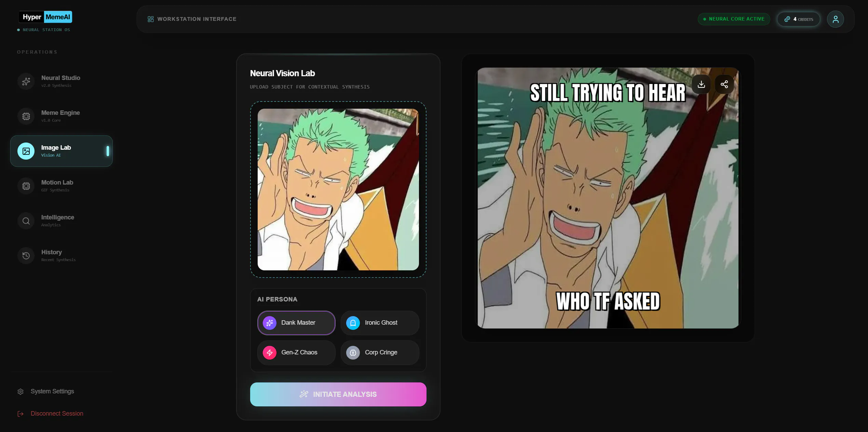Click the Neural Vision Lab heading

click(282, 73)
